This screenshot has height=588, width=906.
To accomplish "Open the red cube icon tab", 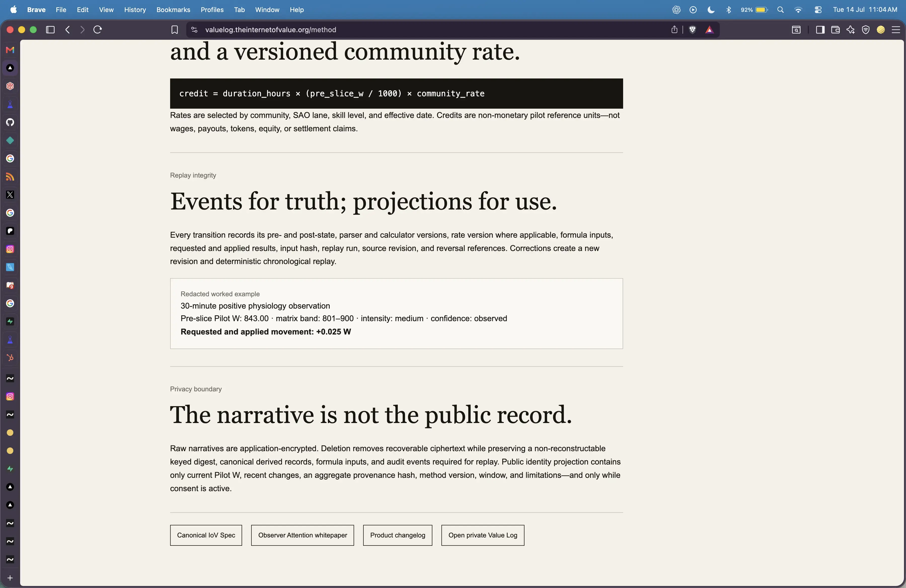I will [10, 86].
